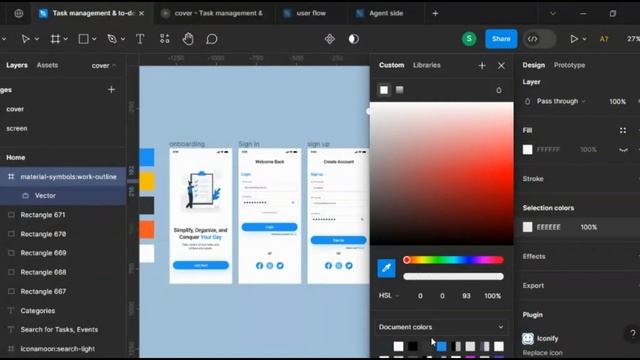Click the Present play button

click(573, 39)
